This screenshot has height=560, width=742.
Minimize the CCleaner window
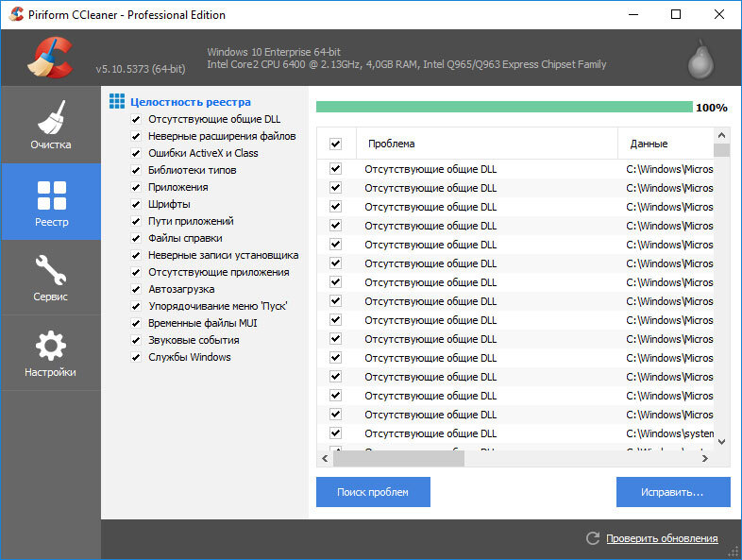click(633, 14)
